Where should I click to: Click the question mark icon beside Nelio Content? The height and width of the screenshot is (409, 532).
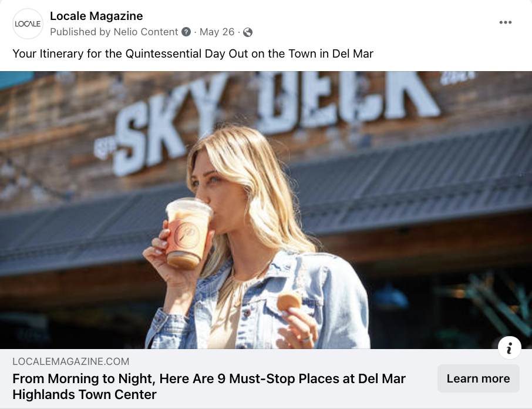[186, 32]
